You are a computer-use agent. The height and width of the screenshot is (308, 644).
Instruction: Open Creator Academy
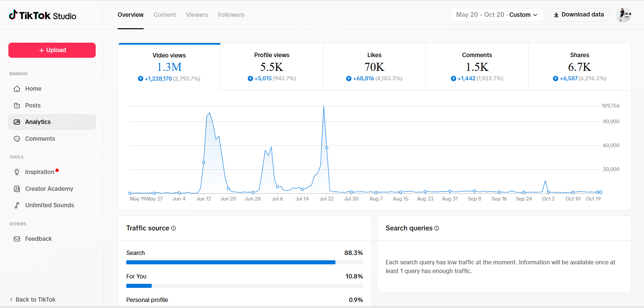(49, 189)
